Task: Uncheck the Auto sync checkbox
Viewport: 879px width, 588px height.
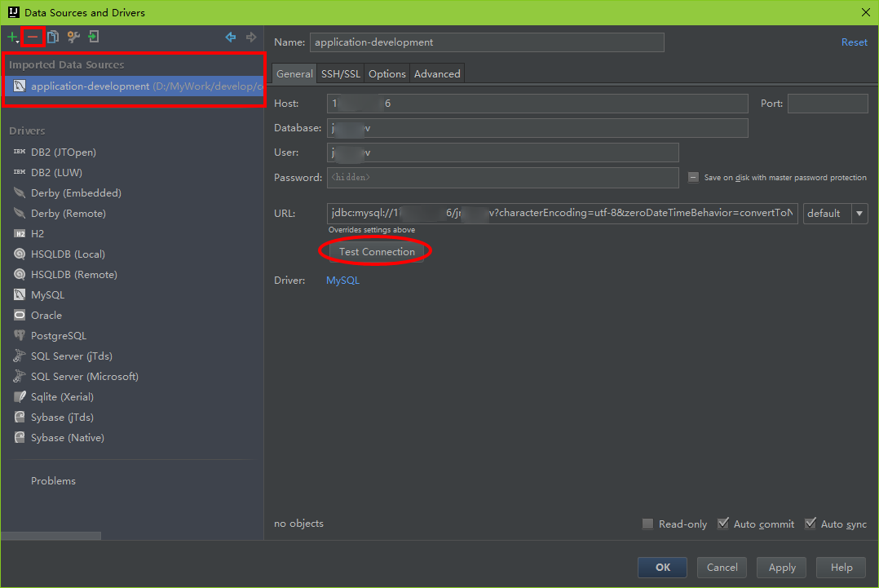Action: click(x=810, y=524)
